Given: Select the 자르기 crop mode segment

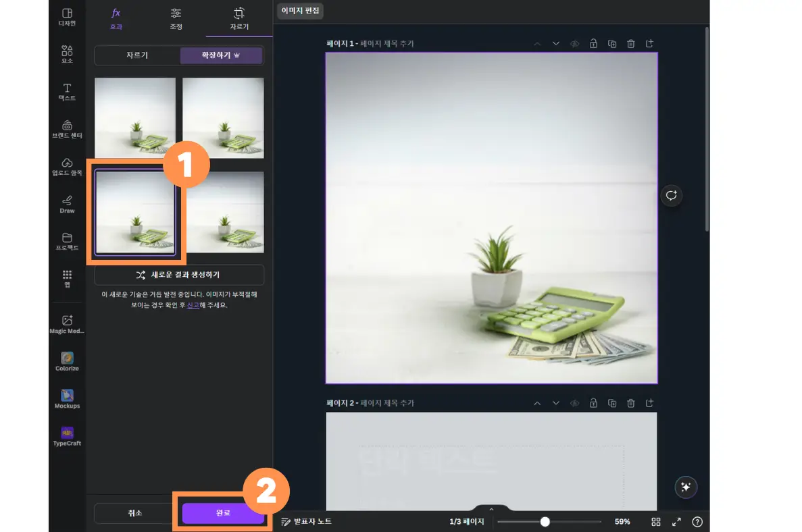Looking at the screenshot, I should click(x=137, y=55).
